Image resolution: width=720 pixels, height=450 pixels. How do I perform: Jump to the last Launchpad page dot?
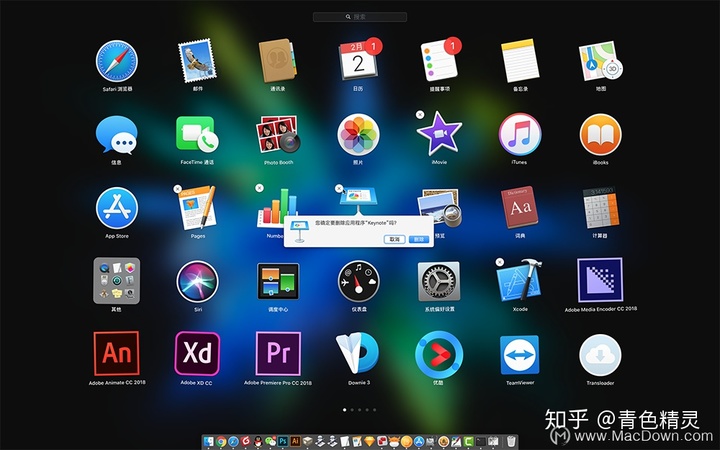pos(374,410)
